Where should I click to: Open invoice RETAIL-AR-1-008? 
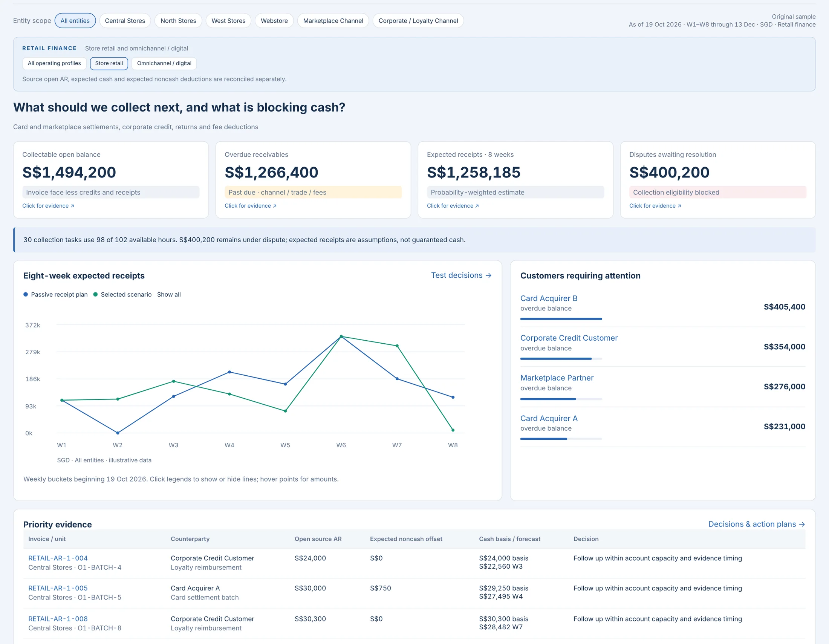[x=58, y=619]
